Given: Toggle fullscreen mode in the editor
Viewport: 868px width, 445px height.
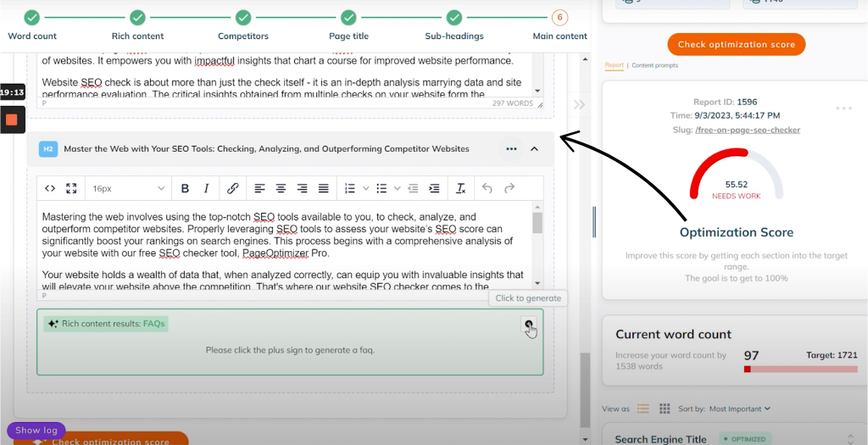Looking at the screenshot, I should coord(71,188).
